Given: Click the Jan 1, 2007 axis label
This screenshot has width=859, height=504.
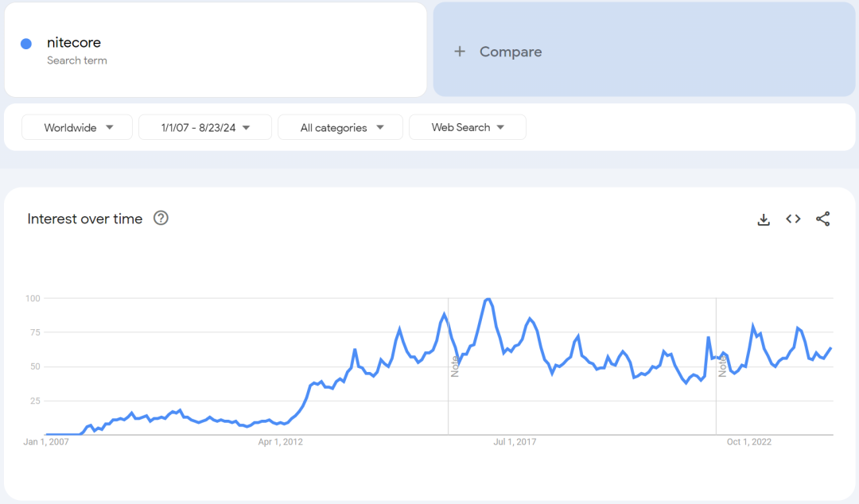Looking at the screenshot, I should pos(46,442).
